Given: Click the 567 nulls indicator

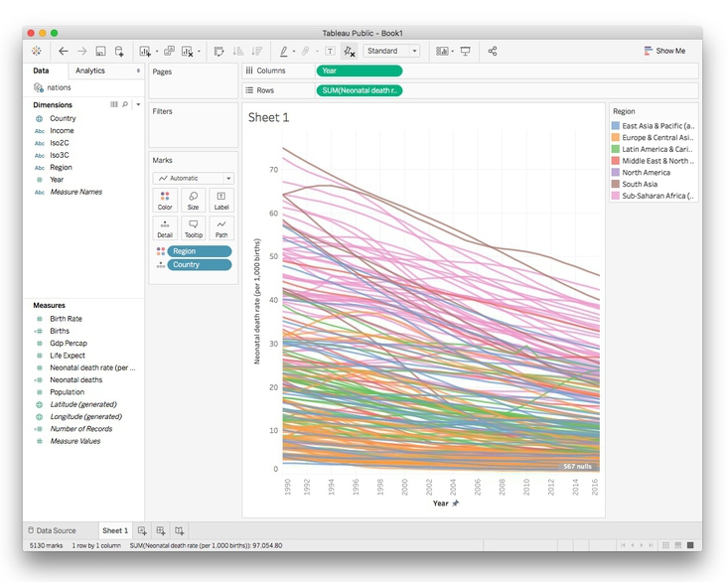Looking at the screenshot, I should tap(577, 467).
